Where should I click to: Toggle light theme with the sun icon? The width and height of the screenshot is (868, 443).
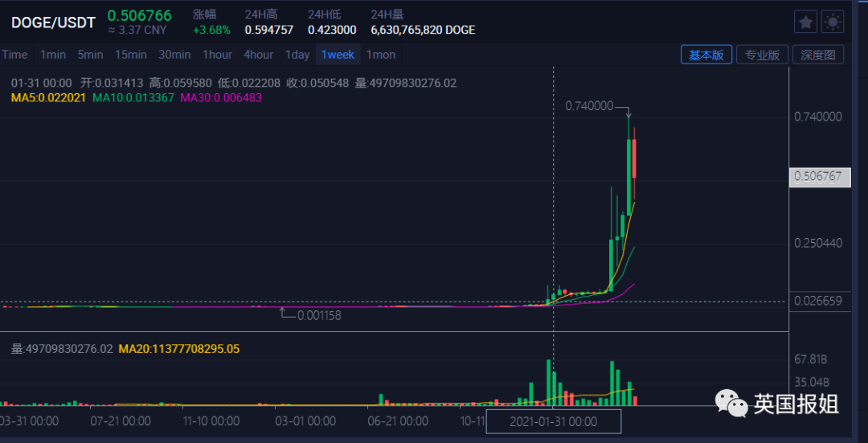[x=833, y=23]
